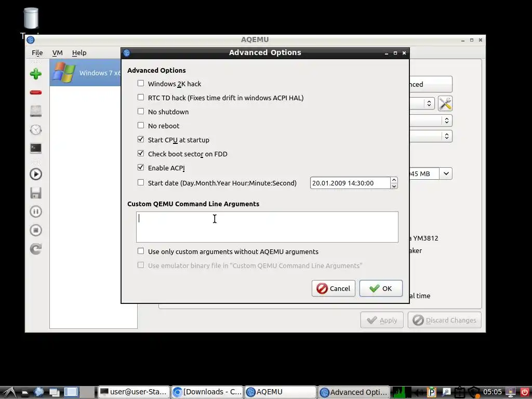Click the reset arrow icon in AQEMU sidebar
Viewport: 532px width, 399px height.
point(36,249)
